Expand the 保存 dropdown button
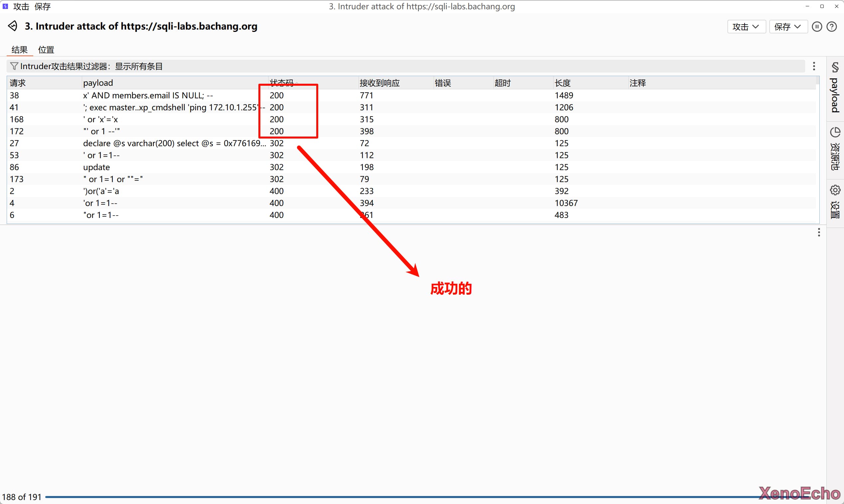 [788, 27]
